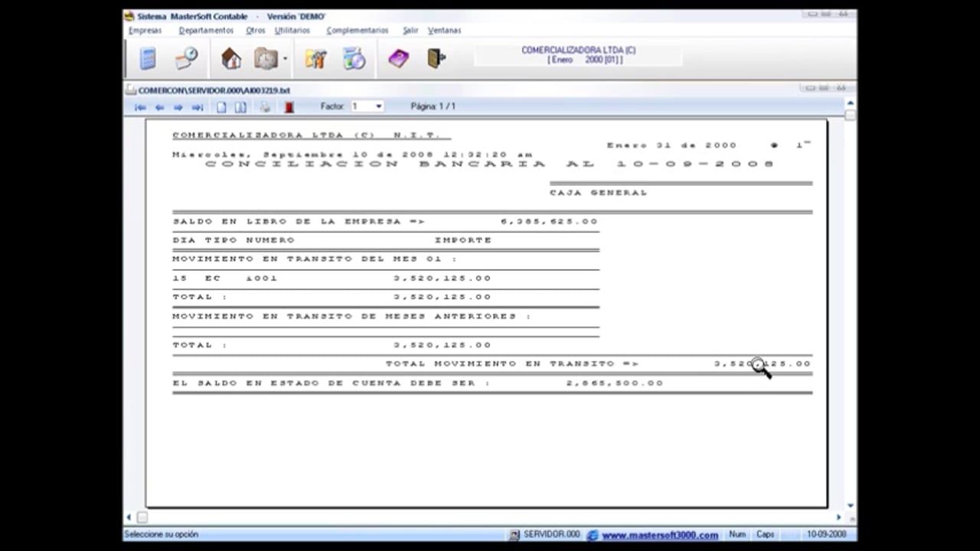Open the purple help book icon

pyautogui.click(x=398, y=59)
